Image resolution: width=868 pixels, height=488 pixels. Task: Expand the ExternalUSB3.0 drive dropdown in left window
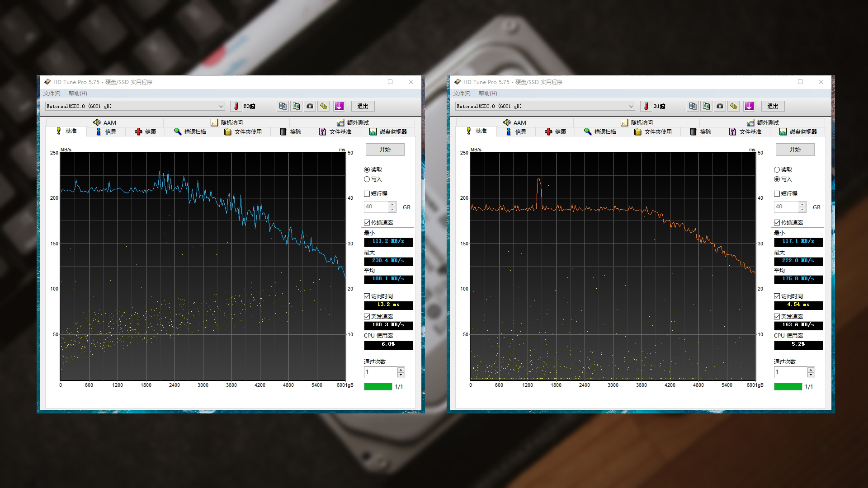(221, 107)
